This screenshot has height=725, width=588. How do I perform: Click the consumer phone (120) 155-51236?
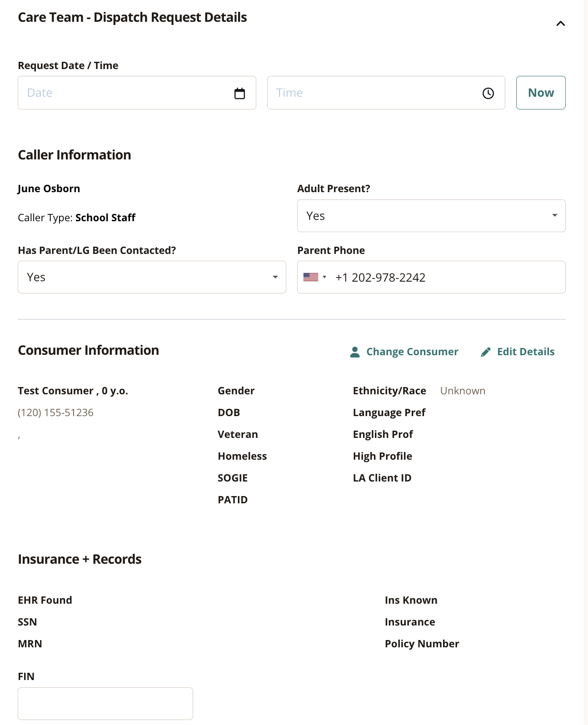(x=55, y=412)
